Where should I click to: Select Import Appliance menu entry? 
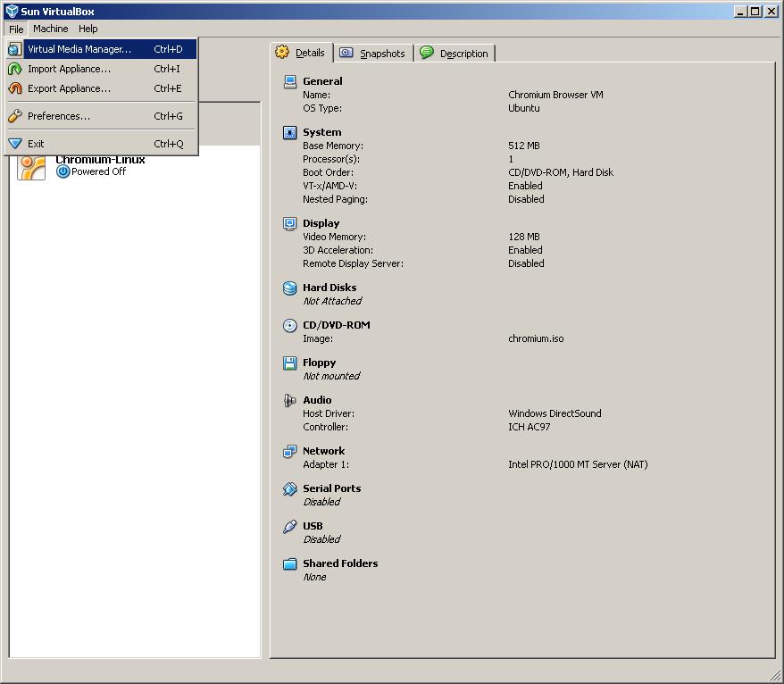[x=102, y=69]
